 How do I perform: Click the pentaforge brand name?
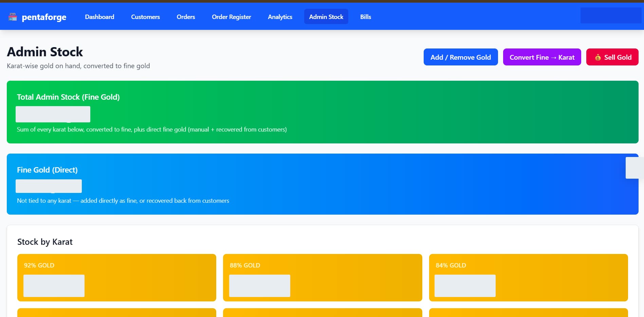44,17
